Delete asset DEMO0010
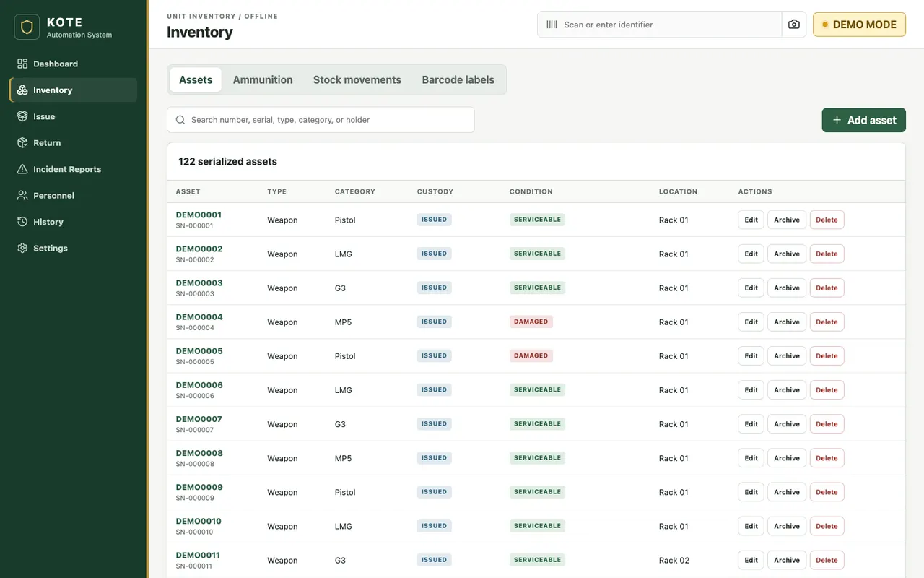Image resolution: width=924 pixels, height=578 pixels. coord(827,526)
